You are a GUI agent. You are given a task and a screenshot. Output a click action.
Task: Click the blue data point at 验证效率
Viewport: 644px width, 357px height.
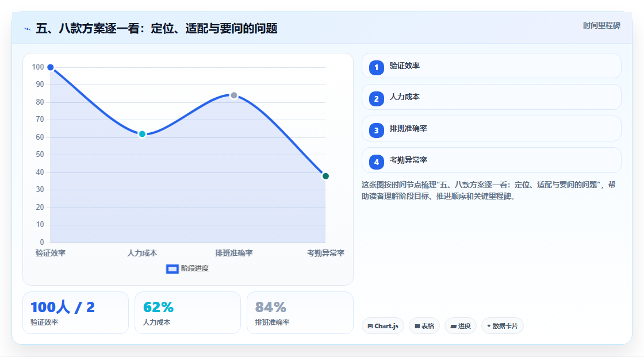[51, 67]
